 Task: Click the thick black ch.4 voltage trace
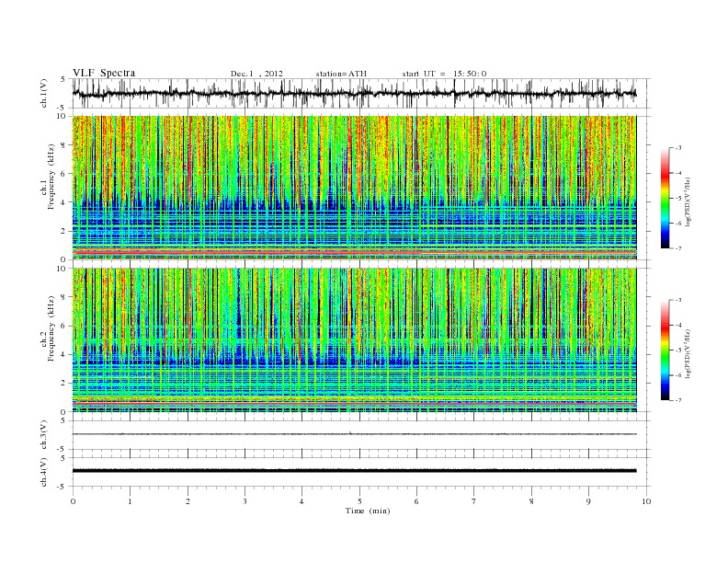click(354, 471)
